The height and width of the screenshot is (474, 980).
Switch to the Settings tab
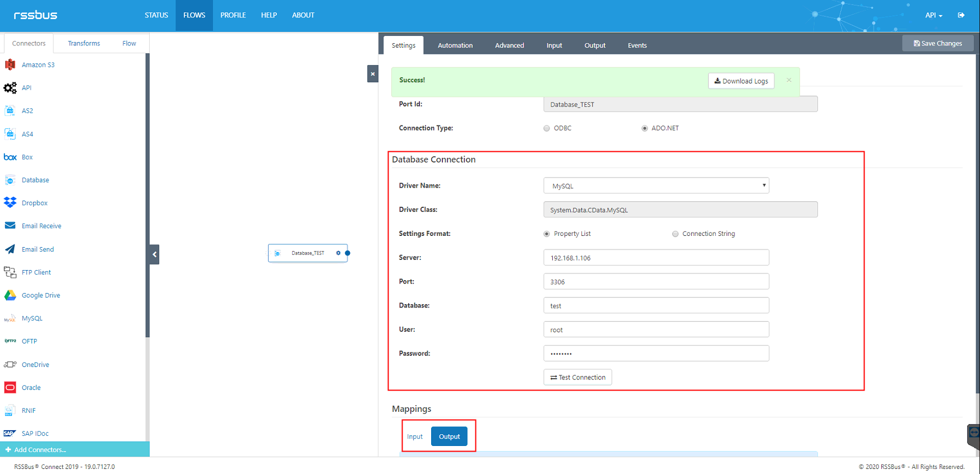404,45
